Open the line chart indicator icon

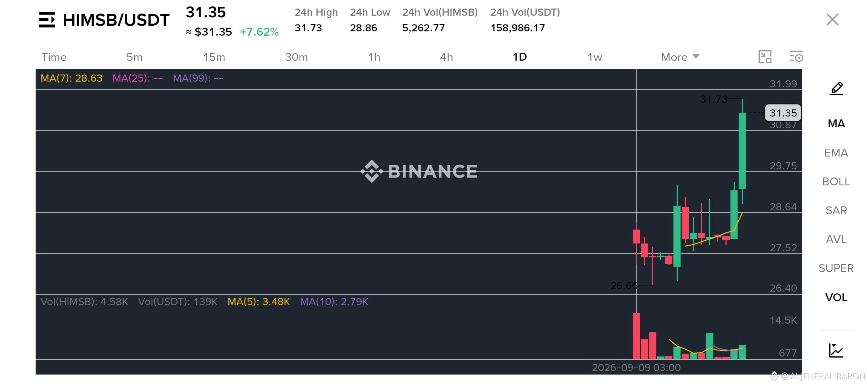(836, 350)
